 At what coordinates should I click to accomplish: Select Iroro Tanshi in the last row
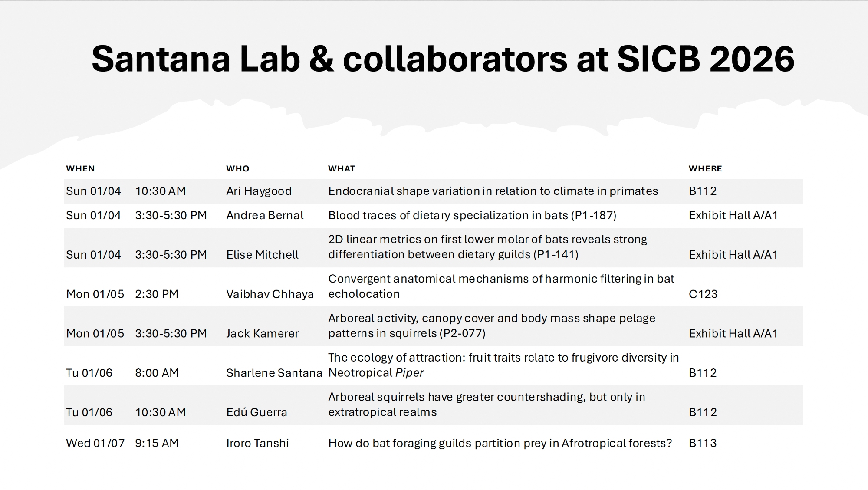pos(257,443)
